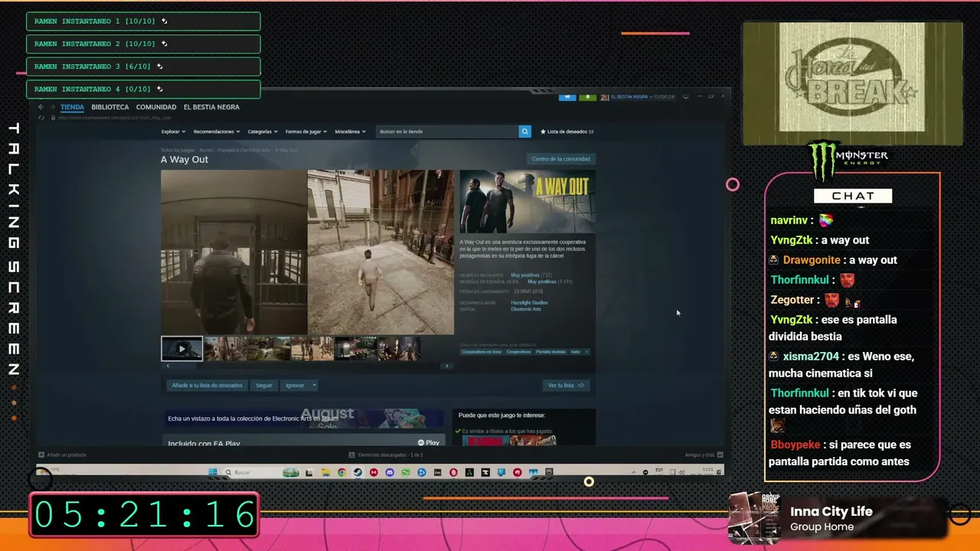The width and height of the screenshot is (980, 551).
Task: Click the downloads icon beside Elementos descargados
Action: (x=351, y=455)
